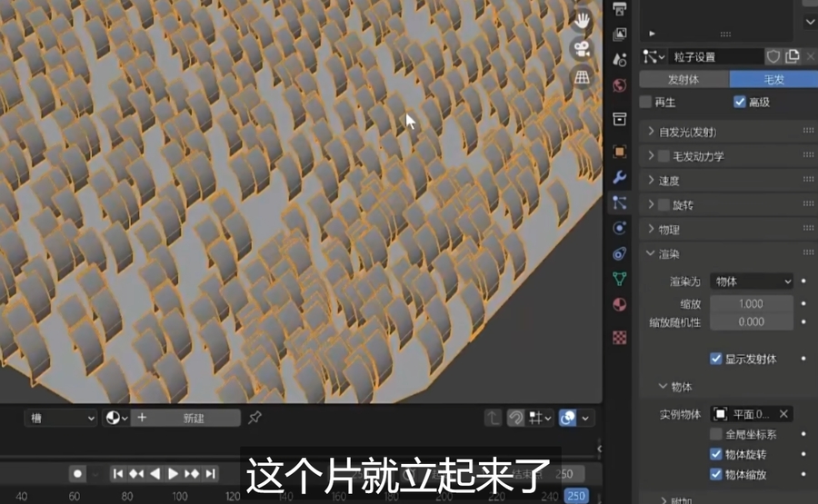Select the 毛发 tab

(772, 79)
